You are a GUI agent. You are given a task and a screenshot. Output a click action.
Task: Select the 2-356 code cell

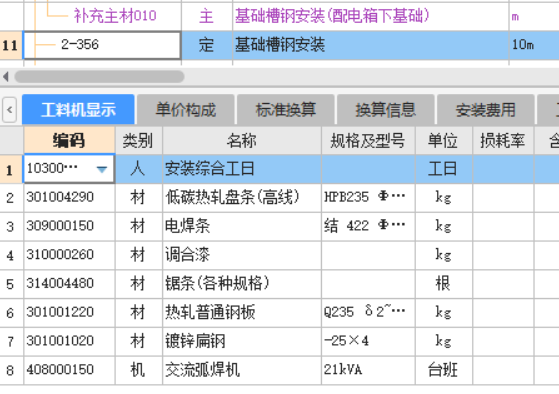point(102,45)
